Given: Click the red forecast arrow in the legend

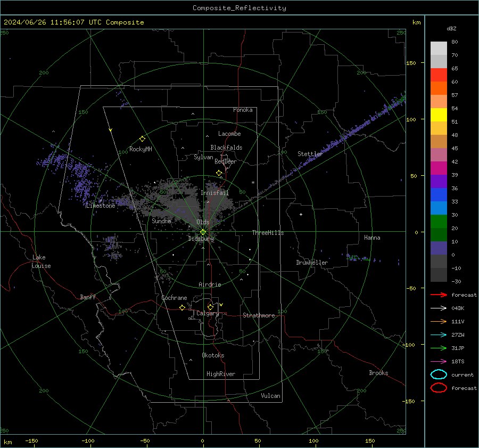Looking at the screenshot, I should click(x=439, y=295).
